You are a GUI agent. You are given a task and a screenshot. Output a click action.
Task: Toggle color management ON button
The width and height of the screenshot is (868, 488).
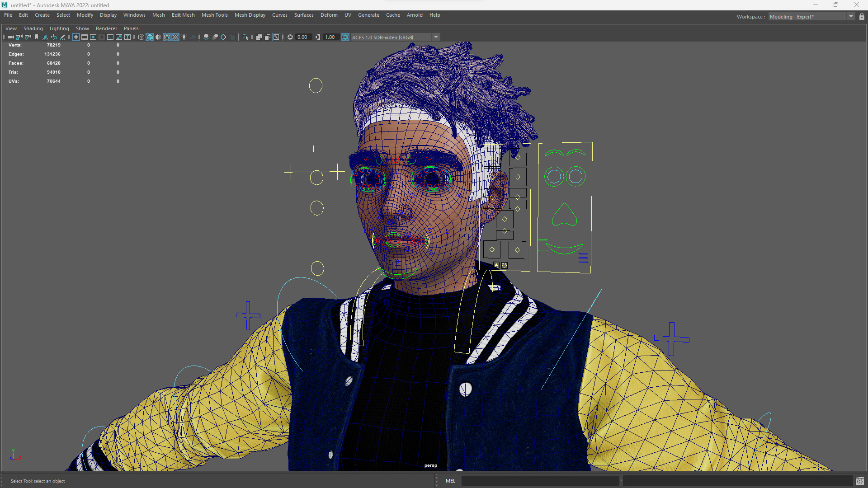(x=345, y=37)
